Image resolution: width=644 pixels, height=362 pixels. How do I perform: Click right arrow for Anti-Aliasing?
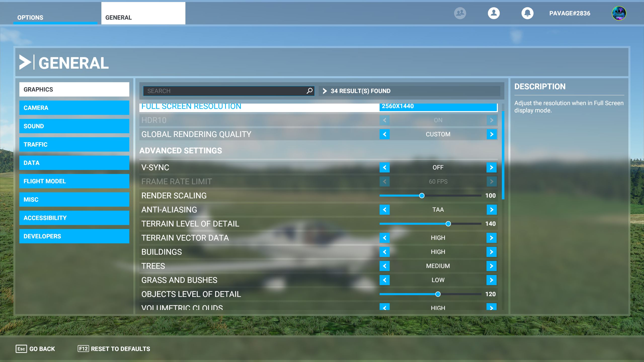coord(492,210)
